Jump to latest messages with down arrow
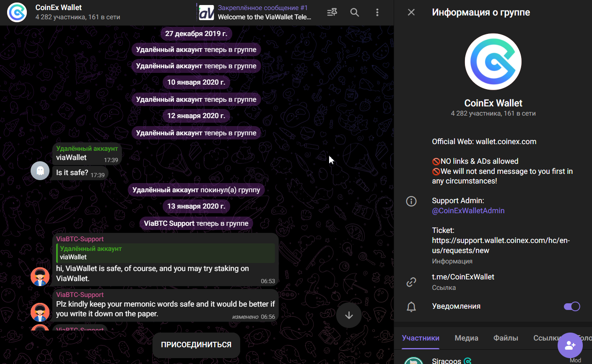The height and width of the screenshot is (364, 592). tap(349, 315)
